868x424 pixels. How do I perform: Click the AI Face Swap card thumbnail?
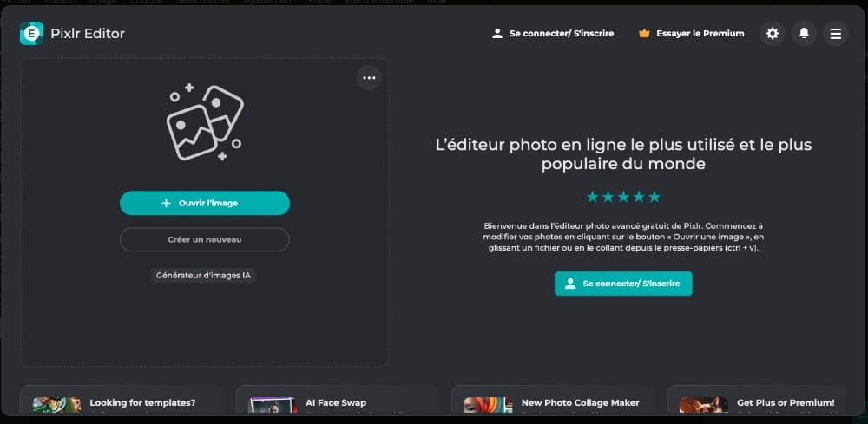point(273,405)
